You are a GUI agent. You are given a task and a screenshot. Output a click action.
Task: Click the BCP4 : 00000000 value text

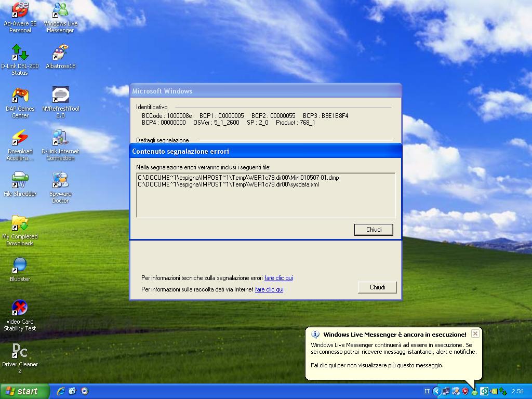(164, 123)
